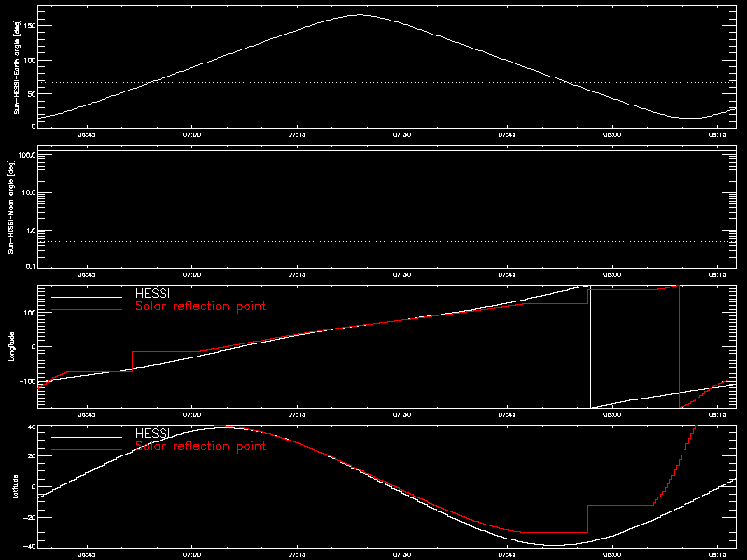Click Solar reflection point label in Latitude panel
747x560 pixels.
click(x=201, y=446)
